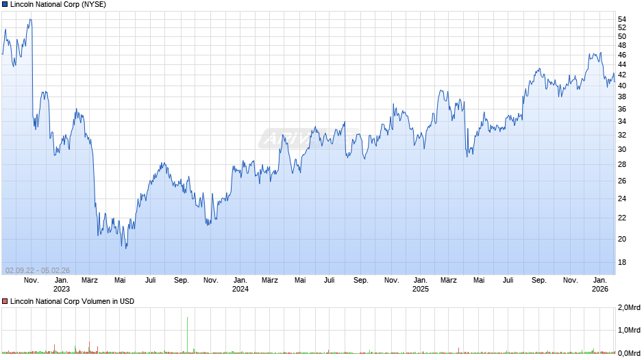The width and height of the screenshot is (644, 360).
Task: Click the price axis label 50
Action: (x=622, y=36)
